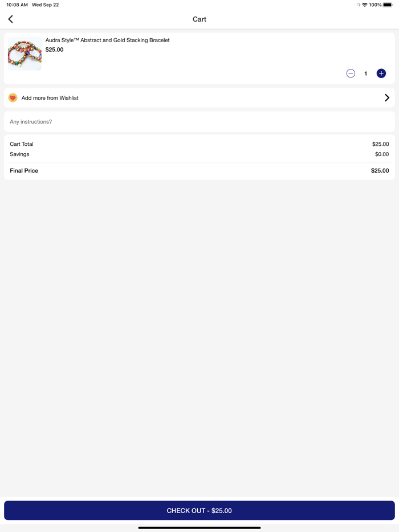Tap the orange wishlist heart icon
Screen dimensions: 399x532
(x=13, y=98)
